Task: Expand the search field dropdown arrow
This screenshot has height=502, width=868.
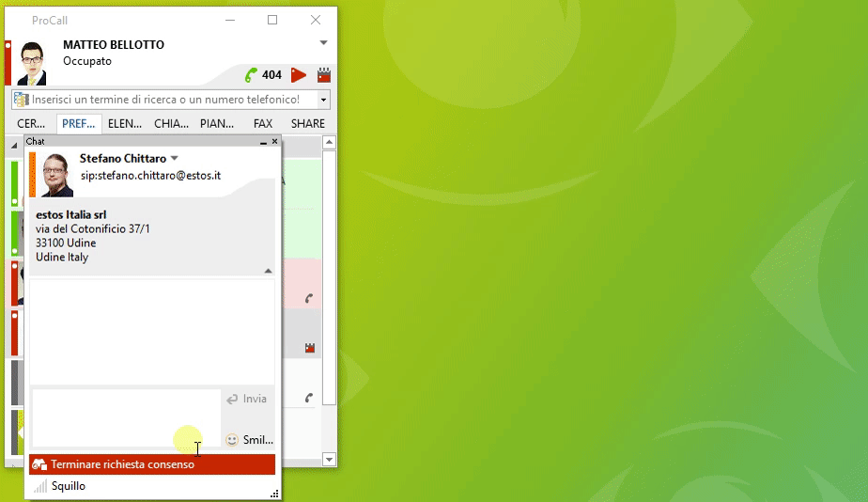Action: tap(324, 100)
